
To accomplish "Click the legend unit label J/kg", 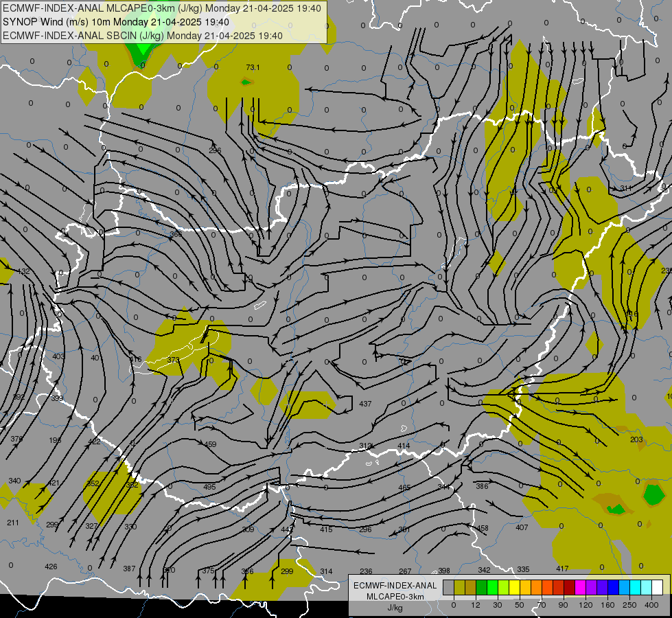I will click(x=395, y=608).
